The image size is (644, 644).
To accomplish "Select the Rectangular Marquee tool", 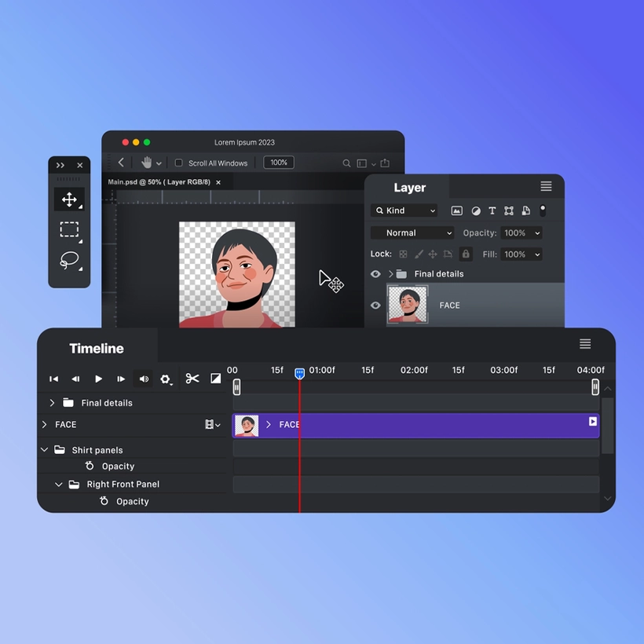I will pos(69,229).
